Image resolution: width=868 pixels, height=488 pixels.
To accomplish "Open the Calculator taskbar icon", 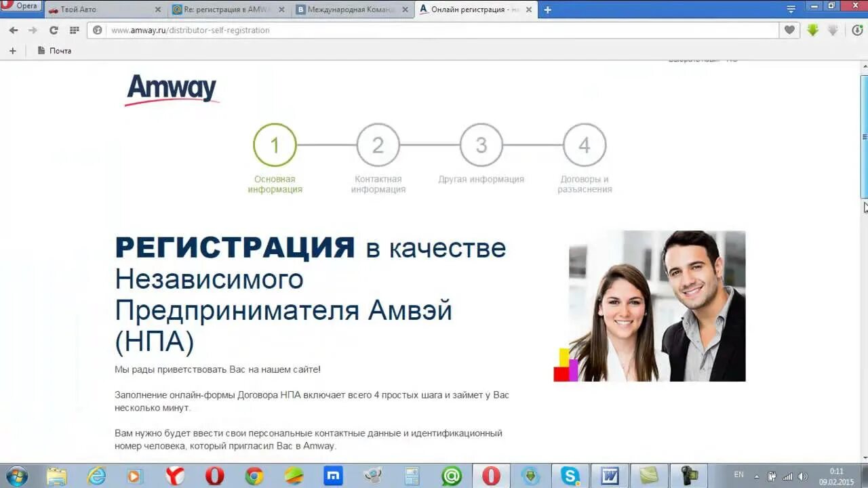I will tap(412, 476).
